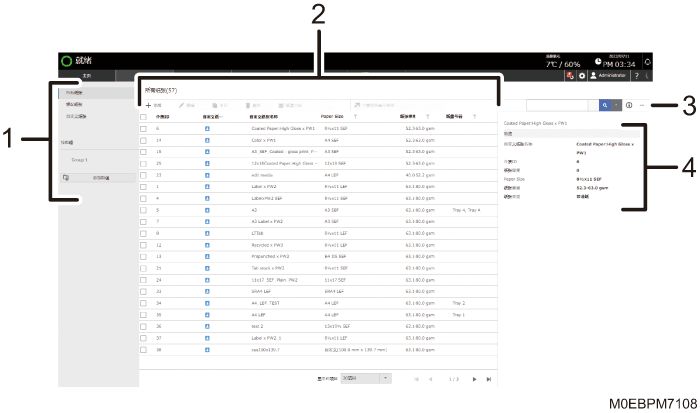Select Group 1 in the sidebar
Image resolution: width=700 pixels, height=413 pixels.
pyautogui.click(x=79, y=160)
